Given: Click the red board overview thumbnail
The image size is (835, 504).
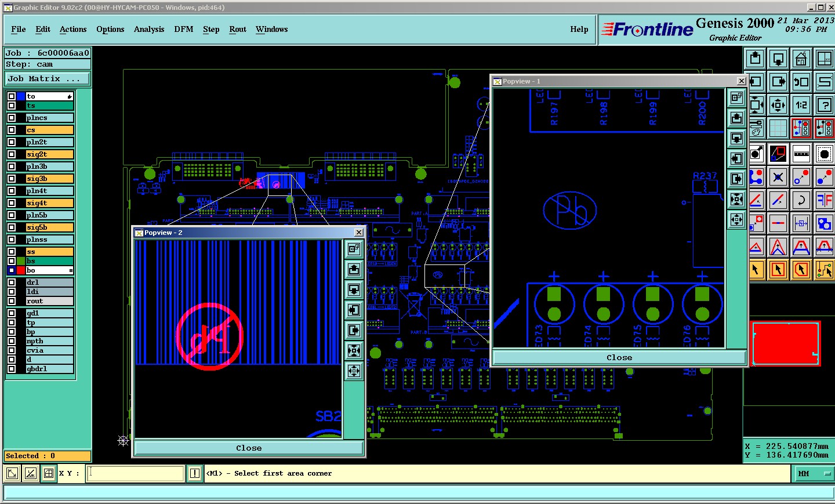Looking at the screenshot, I should tap(786, 343).
